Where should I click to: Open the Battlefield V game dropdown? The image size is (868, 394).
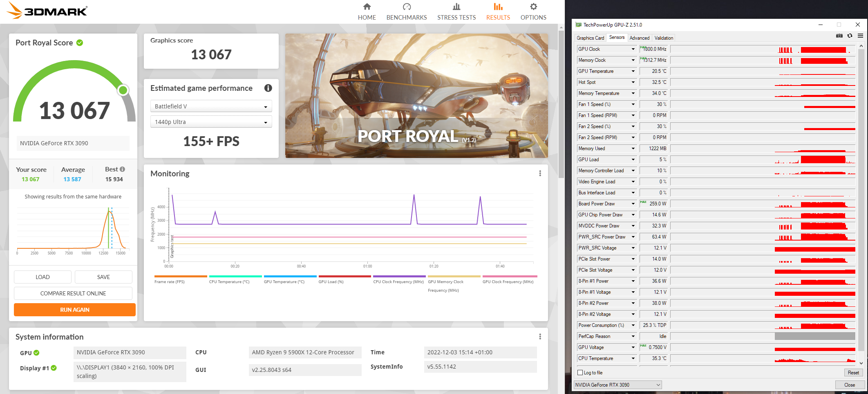coord(211,106)
